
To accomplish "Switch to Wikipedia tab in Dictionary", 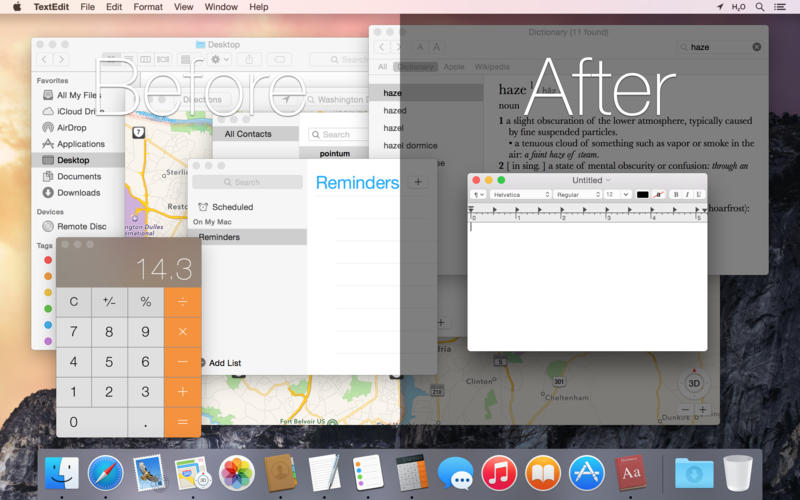I will [x=491, y=67].
